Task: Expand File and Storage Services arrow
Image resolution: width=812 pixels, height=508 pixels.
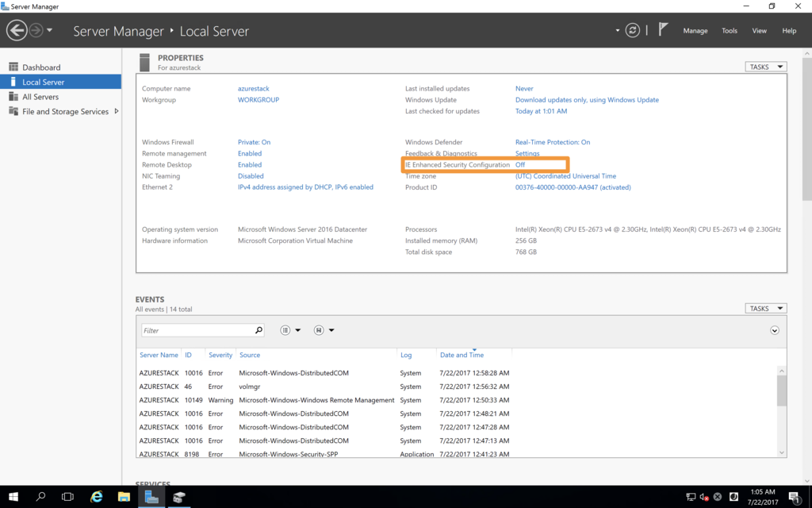Action: [x=117, y=111]
